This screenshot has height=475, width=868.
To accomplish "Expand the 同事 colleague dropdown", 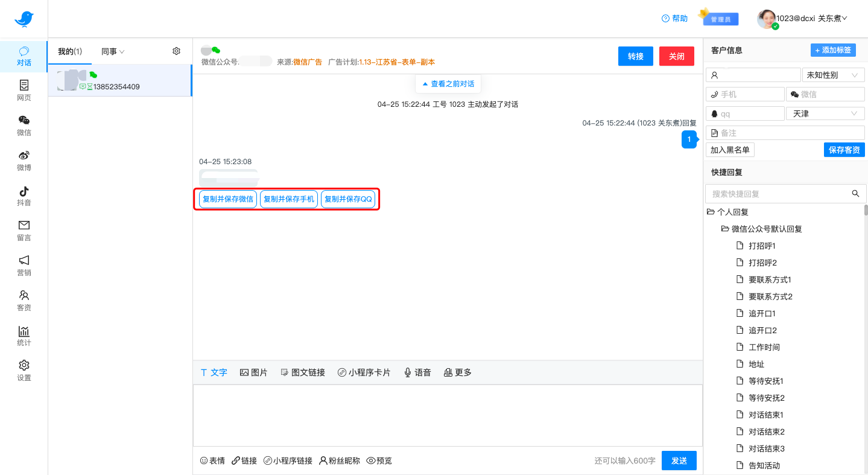I will click(x=112, y=51).
